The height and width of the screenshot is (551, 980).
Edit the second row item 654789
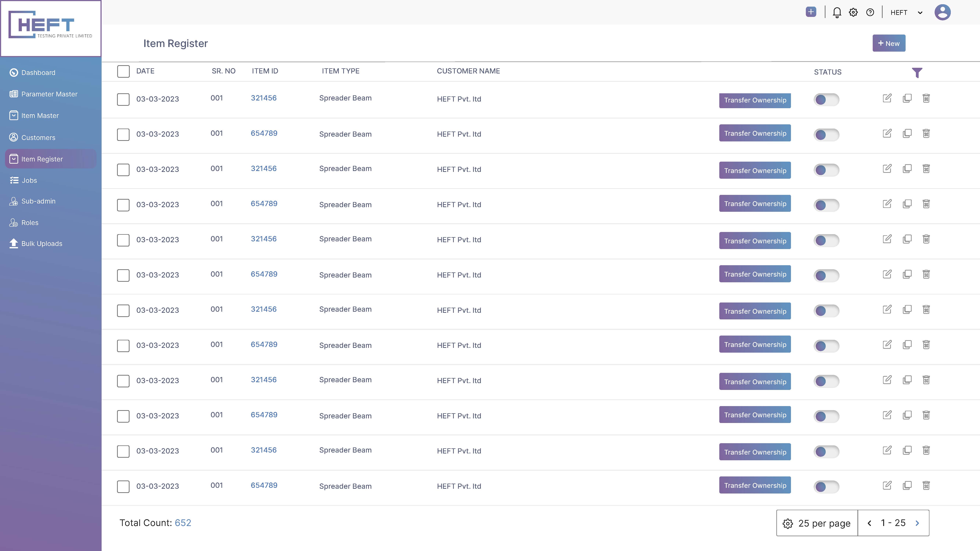887,134
